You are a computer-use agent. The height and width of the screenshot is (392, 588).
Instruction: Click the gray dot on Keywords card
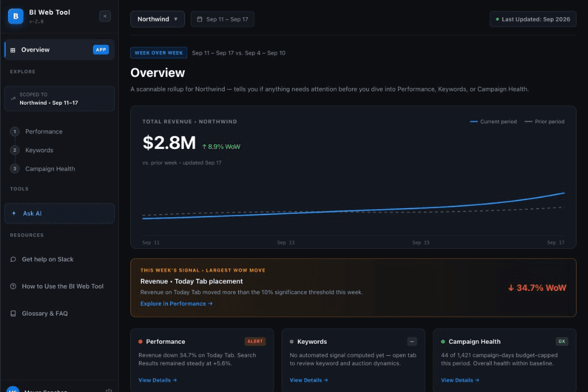291,341
